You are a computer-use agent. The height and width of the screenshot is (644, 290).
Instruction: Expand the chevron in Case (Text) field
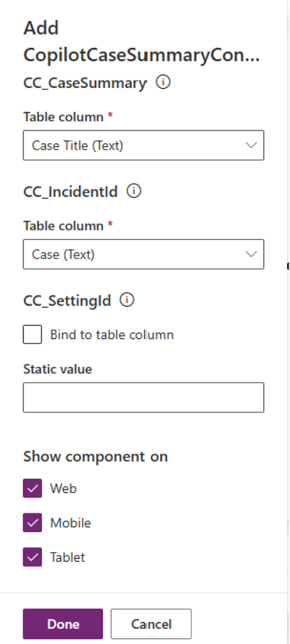[x=251, y=255]
